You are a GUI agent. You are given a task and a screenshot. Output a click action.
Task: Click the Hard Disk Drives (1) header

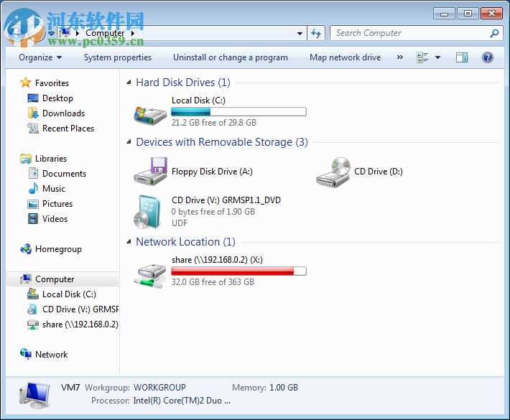click(x=183, y=83)
